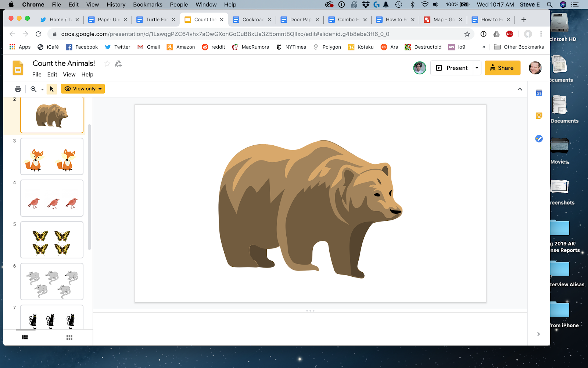The width and height of the screenshot is (588, 368).
Task: Open the Gmail bookmark
Action: [x=149, y=47]
